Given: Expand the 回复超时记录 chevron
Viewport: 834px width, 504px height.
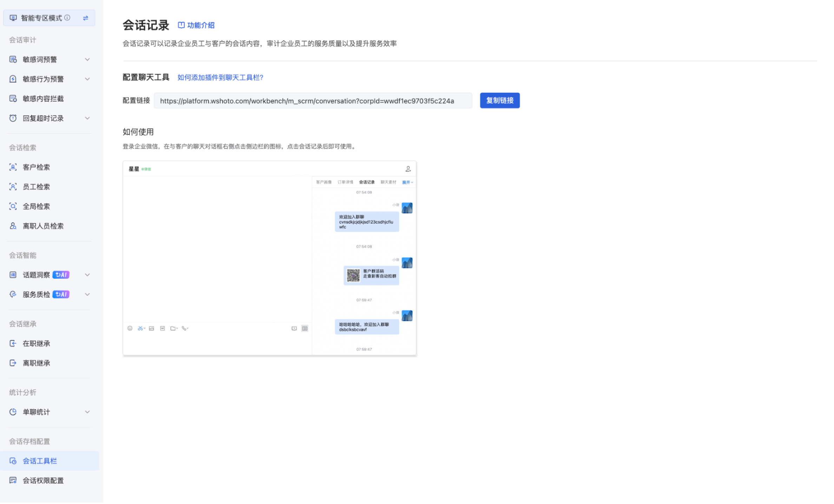Looking at the screenshot, I should pyautogui.click(x=87, y=118).
